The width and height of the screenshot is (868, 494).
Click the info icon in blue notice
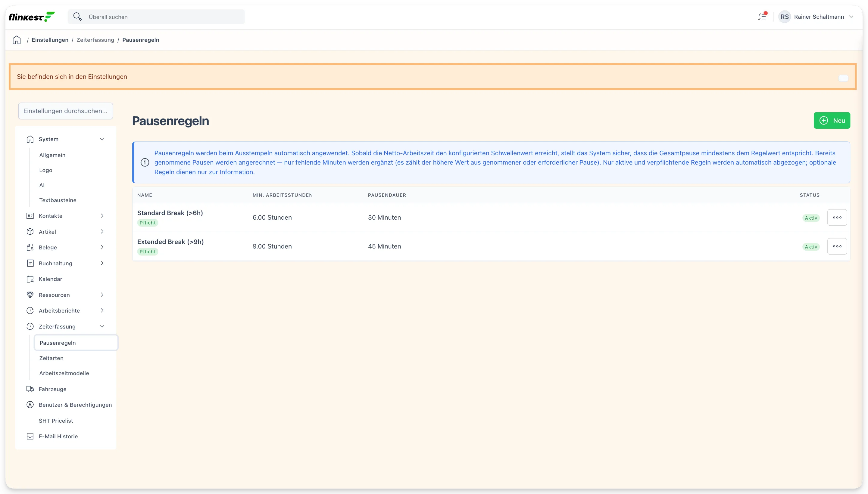(x=145, y=162)
